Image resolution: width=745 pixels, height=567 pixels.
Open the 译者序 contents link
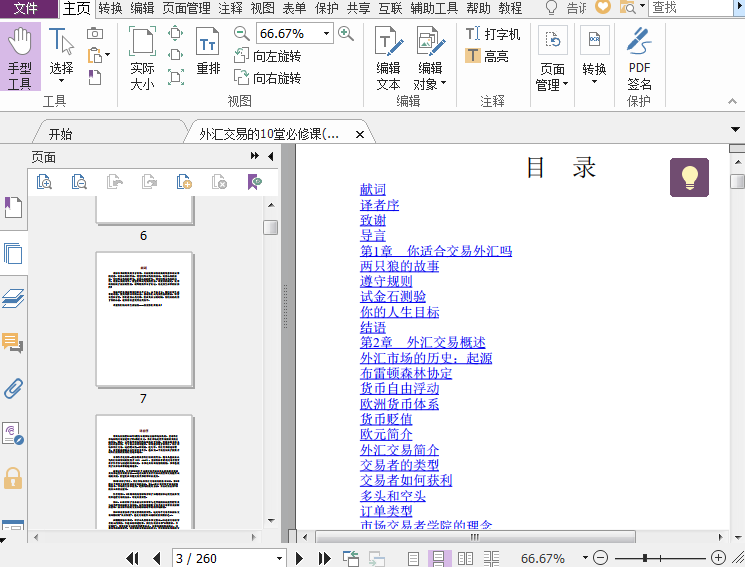tap(379, 205)
